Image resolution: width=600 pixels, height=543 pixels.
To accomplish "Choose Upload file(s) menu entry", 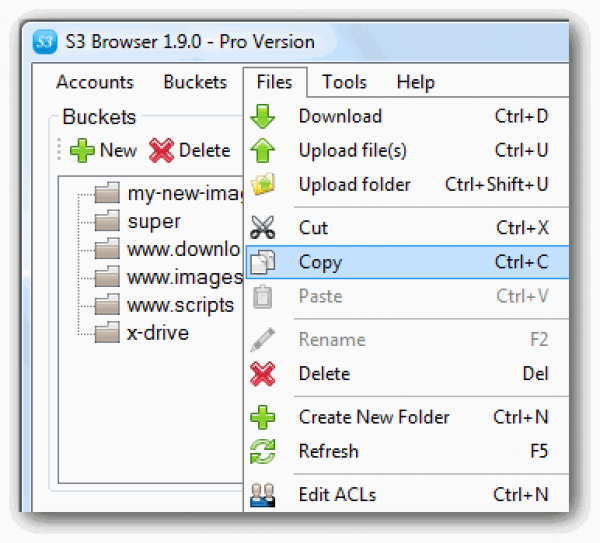I will 406,150.
